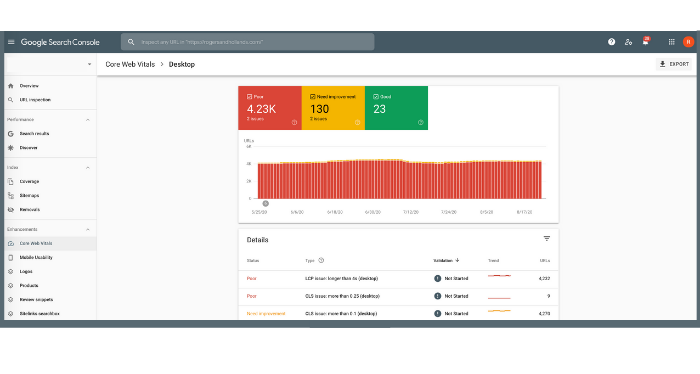Click the Overview home icon
Screen dimensions: 700x374
[x=11, y=86]
